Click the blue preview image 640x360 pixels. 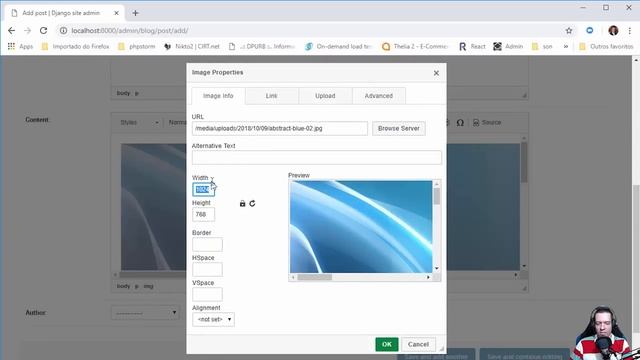361,227
